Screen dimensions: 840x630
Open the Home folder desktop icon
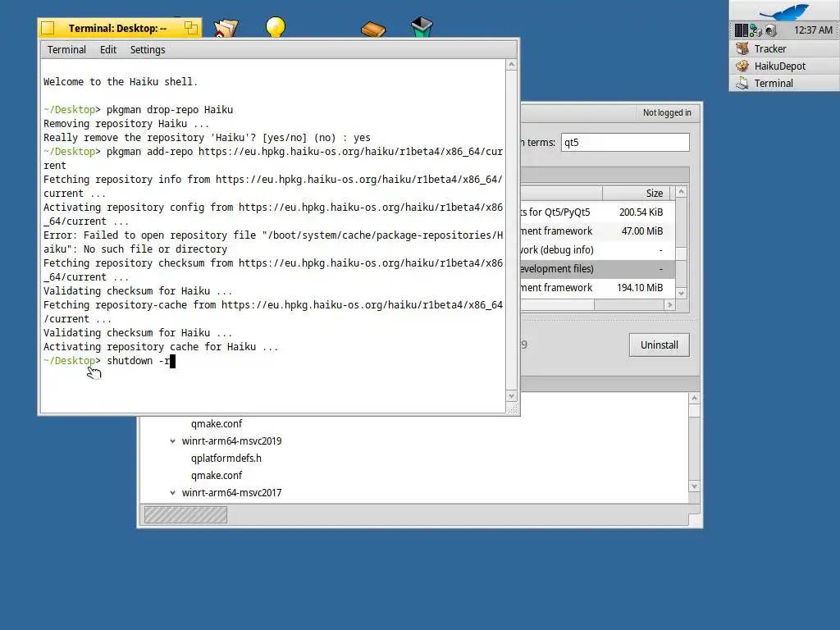(226, 27)
